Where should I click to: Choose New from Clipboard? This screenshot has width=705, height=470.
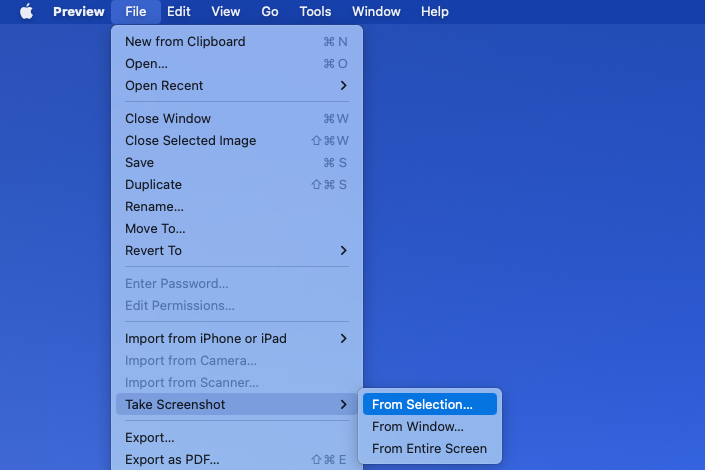pyautogui.click(x=185, y=42)
